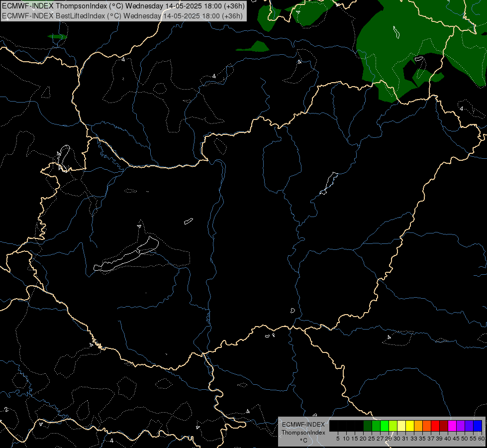Click legend tick label '33'
Screen dimensions: 487x448
point(414,439)
